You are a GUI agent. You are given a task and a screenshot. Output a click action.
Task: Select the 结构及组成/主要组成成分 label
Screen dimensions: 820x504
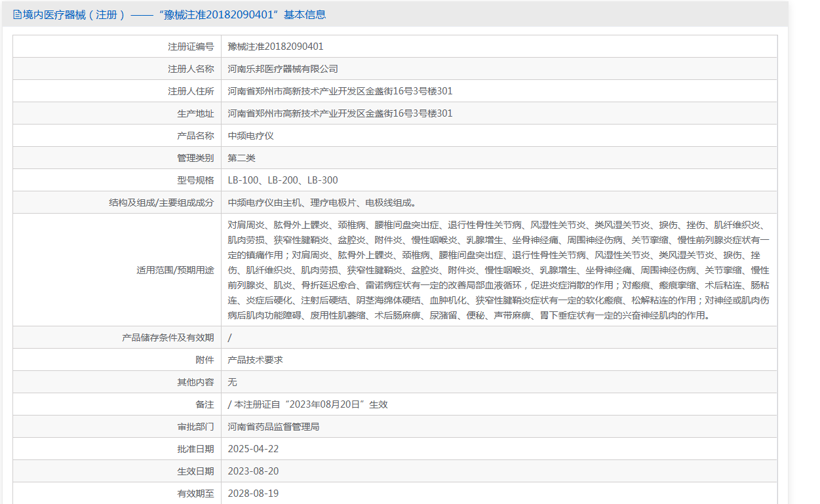click(161, 203)
